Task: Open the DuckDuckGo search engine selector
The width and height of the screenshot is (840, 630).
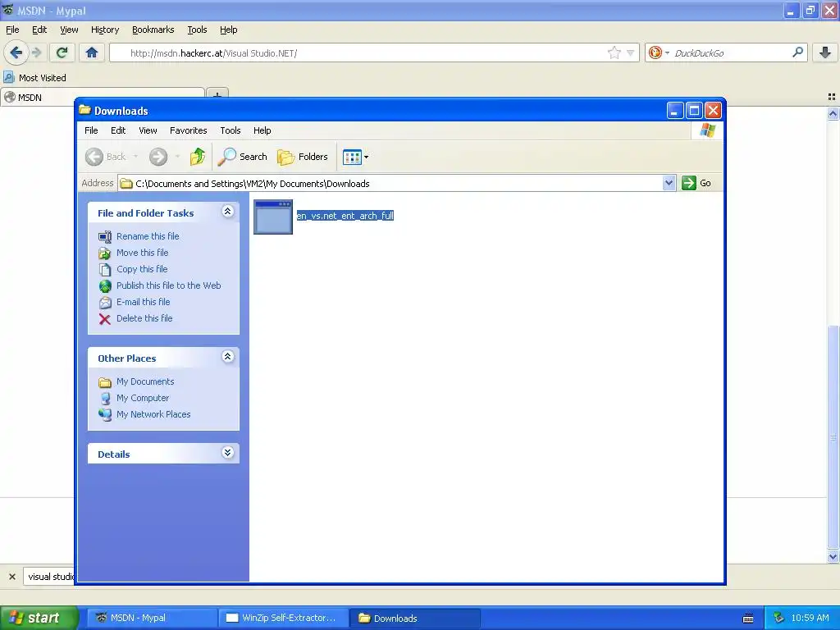Action: pyautogui.click(x=659, y=52)
